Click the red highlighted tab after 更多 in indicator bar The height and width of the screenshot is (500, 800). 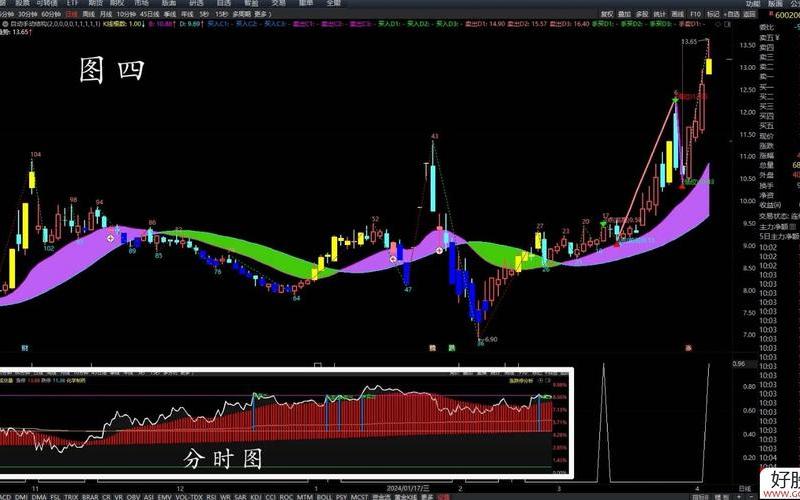coord(444,496)
